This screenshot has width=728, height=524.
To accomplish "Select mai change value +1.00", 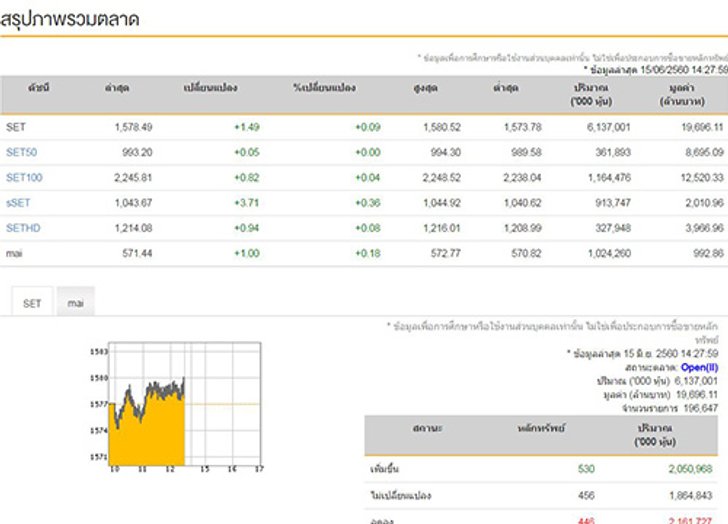I will click(247, 253).
